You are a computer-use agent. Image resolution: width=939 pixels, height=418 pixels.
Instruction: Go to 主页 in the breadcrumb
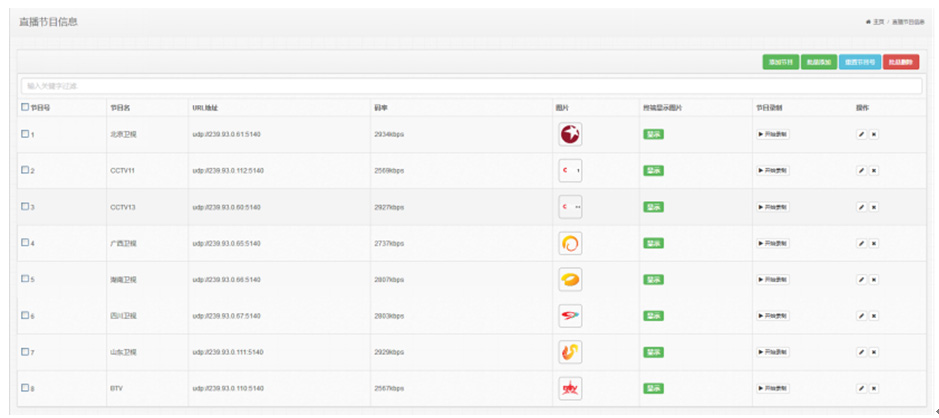[878, 21]
